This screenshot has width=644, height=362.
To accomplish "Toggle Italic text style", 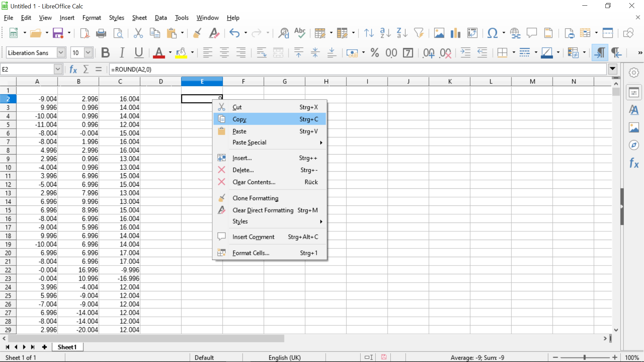I will pyautogui.click(x=122, y=53).
